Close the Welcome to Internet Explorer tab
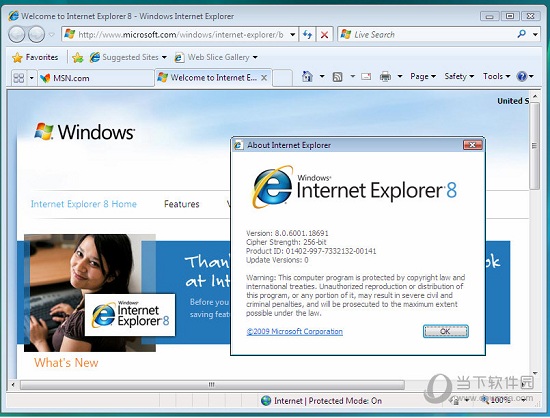Screen dimensions: 550x418 (264, 78)
